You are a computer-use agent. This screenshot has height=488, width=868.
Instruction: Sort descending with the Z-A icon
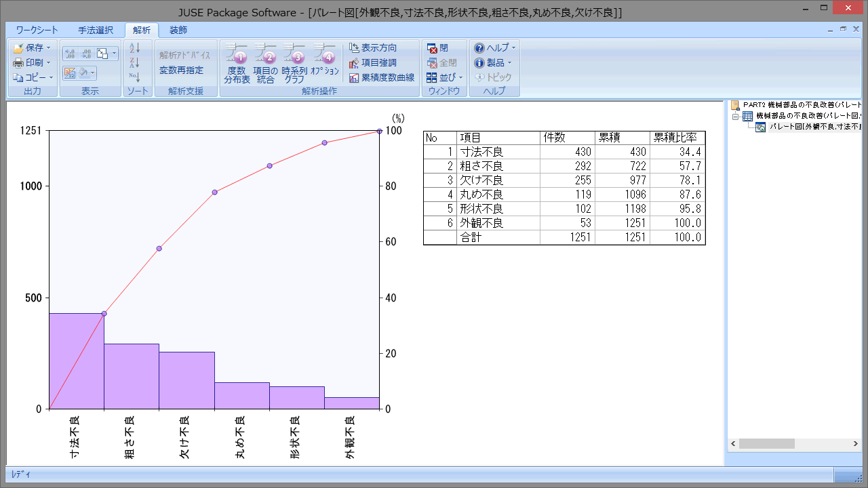coord(134,62)
